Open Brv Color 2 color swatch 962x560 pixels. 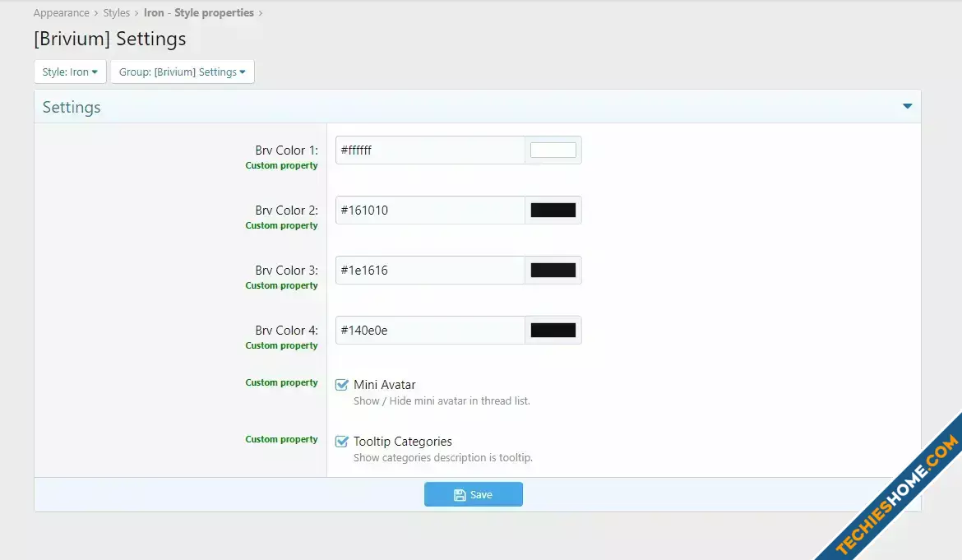553,211
